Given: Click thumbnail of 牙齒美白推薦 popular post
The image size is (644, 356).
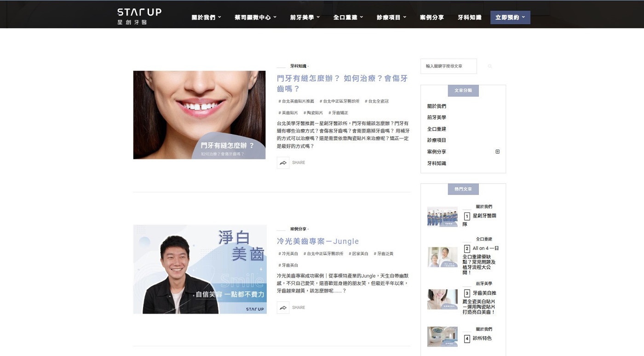Looking at the screenshot, I should [x=443, y=299].
